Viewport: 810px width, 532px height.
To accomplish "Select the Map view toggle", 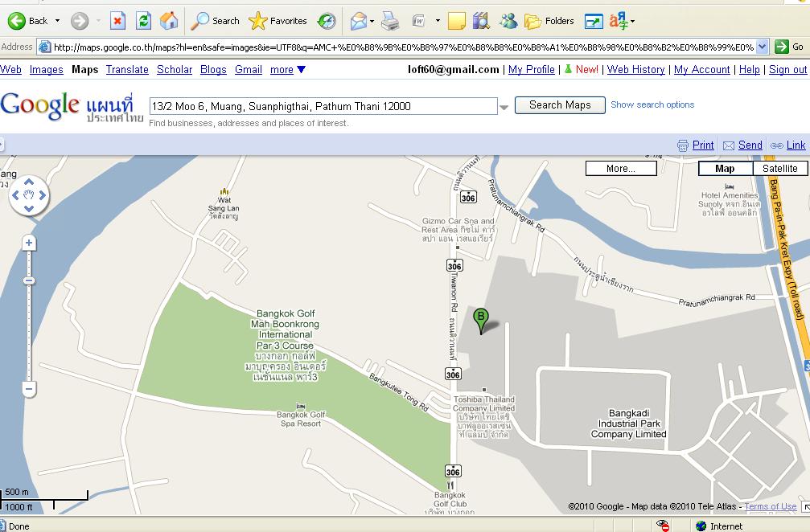I will (x=725, y=169).
